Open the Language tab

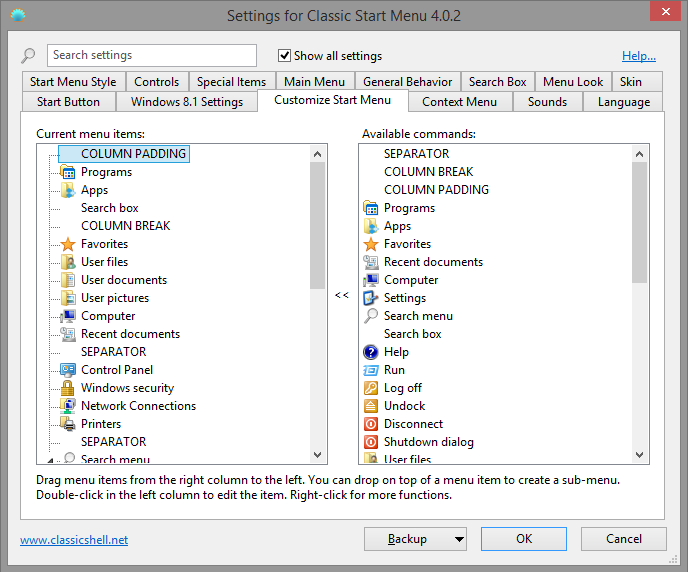[624, 102]
